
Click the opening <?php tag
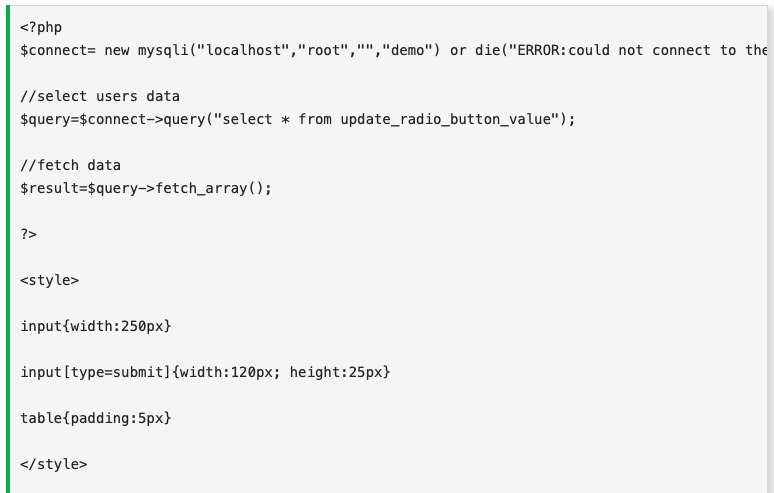tap(40, 27)
